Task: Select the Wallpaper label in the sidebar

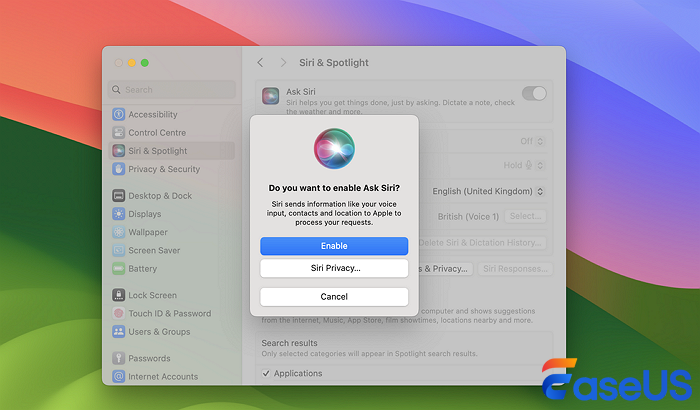Action: 148,232
